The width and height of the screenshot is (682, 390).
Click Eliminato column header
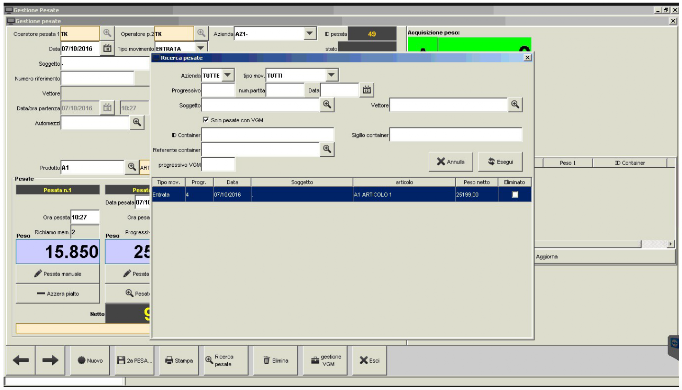[515, 182]
